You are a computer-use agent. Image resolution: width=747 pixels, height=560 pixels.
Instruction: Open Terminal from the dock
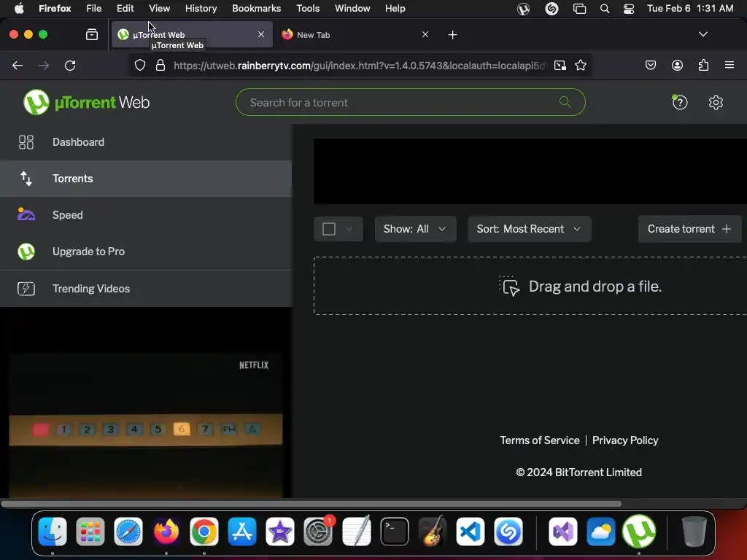(x=395, y=532)
